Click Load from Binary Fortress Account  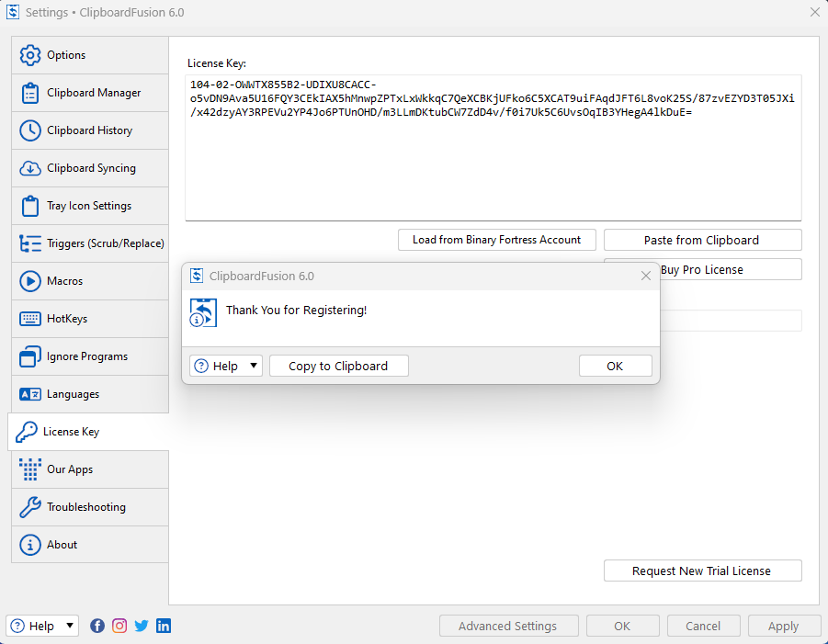coord(497,240)
